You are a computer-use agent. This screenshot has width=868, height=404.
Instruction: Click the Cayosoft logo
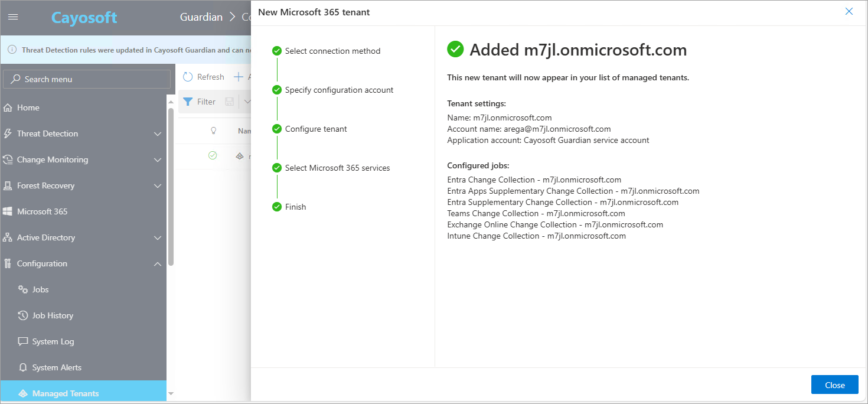(84, 18)
